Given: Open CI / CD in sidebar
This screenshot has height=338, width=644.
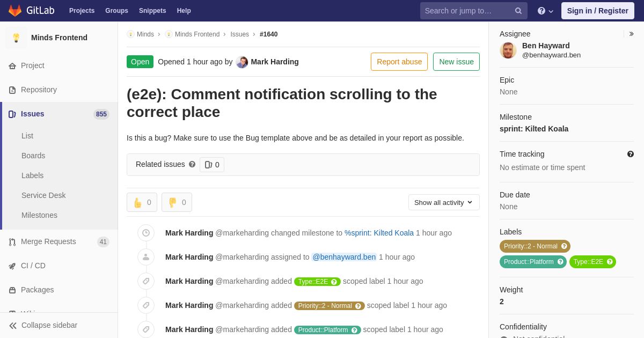Looking at the screenshot, I should (x=59, y=266).
